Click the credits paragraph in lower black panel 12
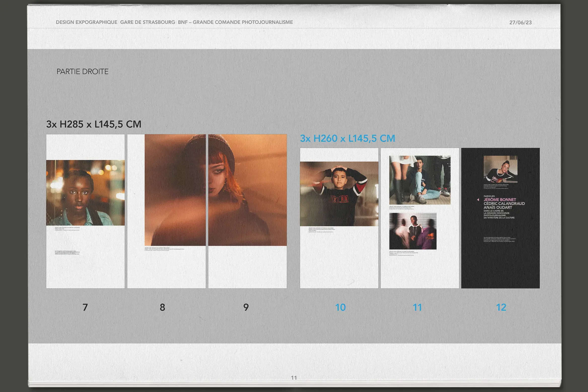The image size is (588, 392). tap(500, 239)
